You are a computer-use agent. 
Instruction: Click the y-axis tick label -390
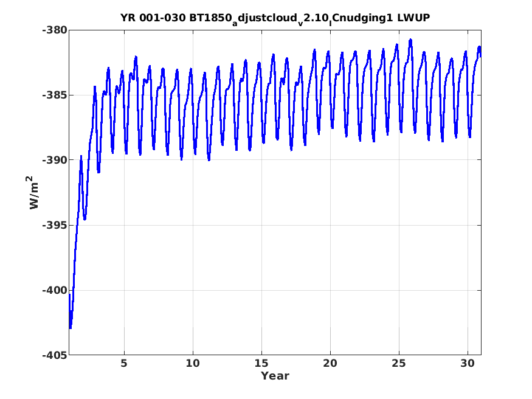(54, 160)
